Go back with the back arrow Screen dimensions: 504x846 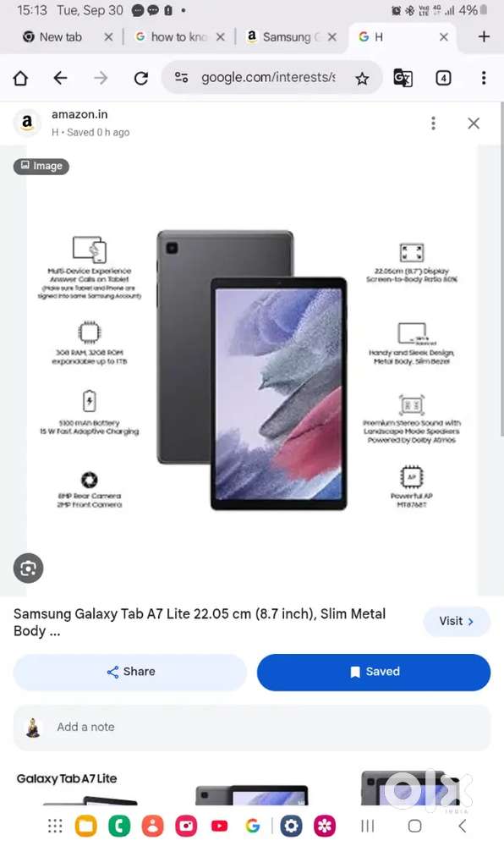click(60, 79)
